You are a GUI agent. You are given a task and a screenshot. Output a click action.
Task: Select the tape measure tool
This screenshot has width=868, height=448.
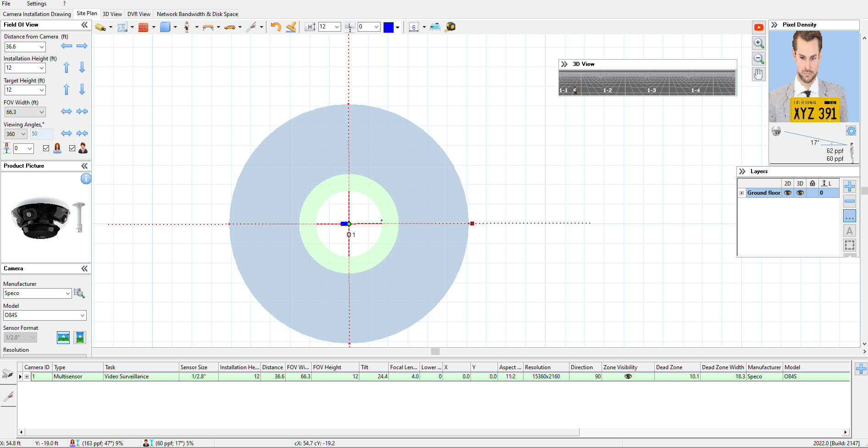(x=450, y=27)
